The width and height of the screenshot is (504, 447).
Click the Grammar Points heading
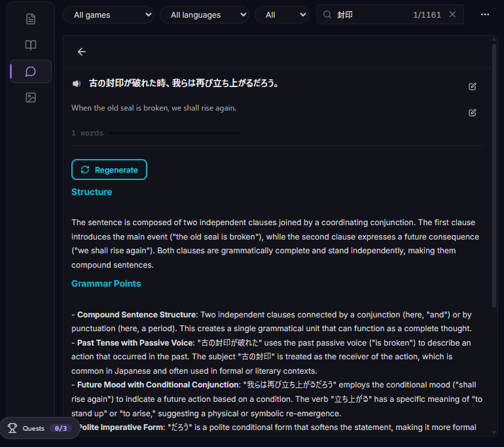click(x=106, y=283)
